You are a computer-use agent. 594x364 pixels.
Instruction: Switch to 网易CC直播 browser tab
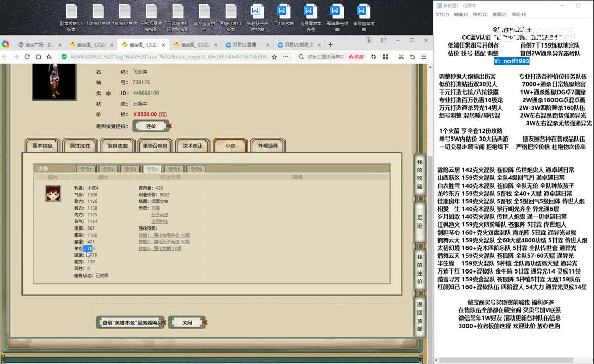point(246,44)
